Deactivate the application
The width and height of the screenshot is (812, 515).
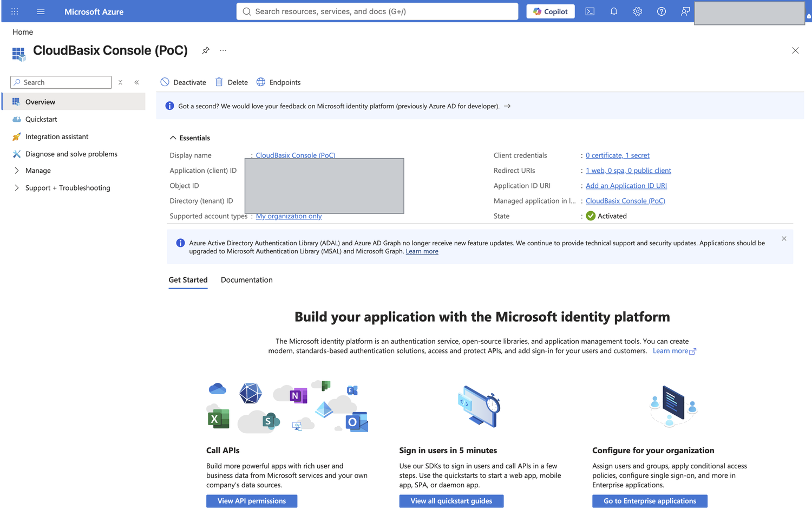point(184,82)
